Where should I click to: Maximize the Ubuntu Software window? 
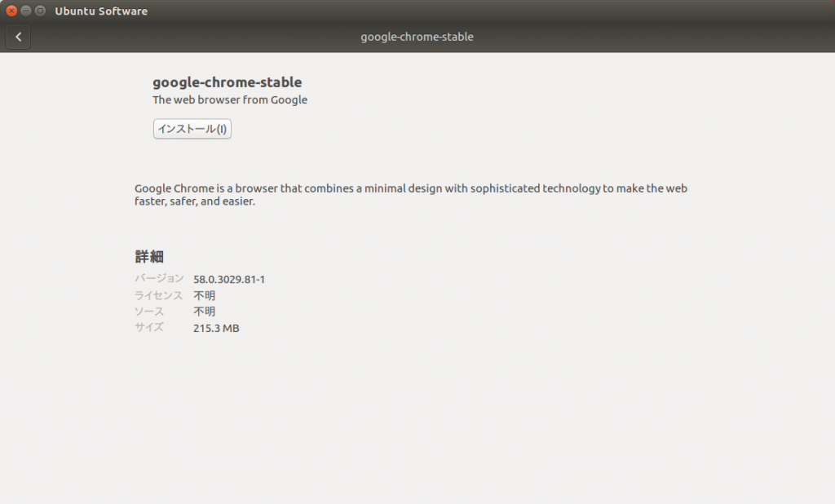tap(40, 11)
